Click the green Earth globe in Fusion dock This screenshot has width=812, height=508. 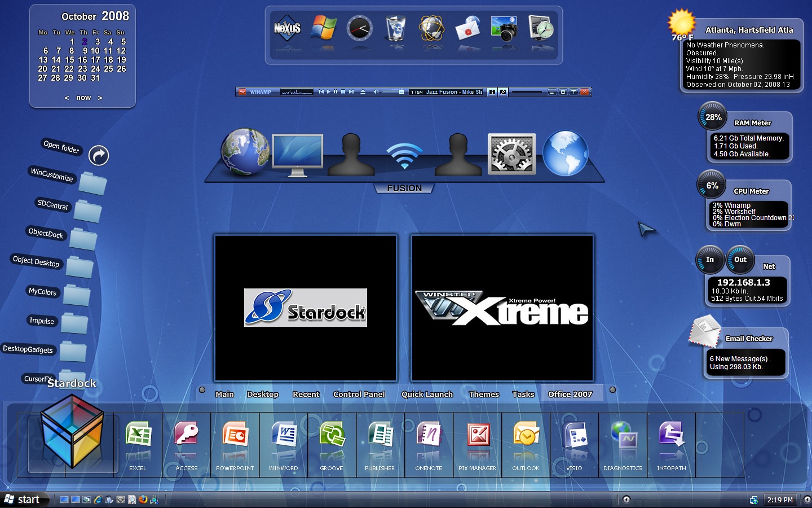(x=244, y=151)
